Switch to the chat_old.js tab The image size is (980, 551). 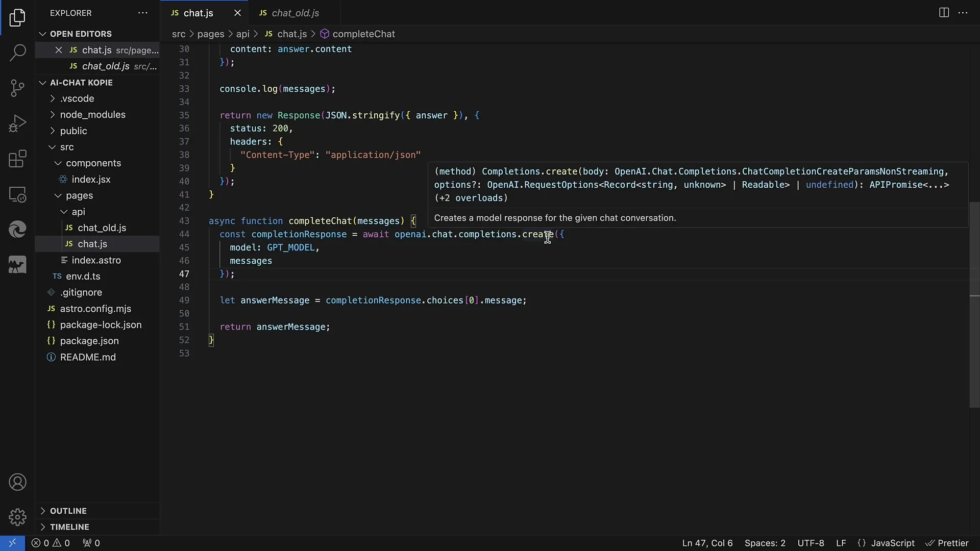pos(294,13)
